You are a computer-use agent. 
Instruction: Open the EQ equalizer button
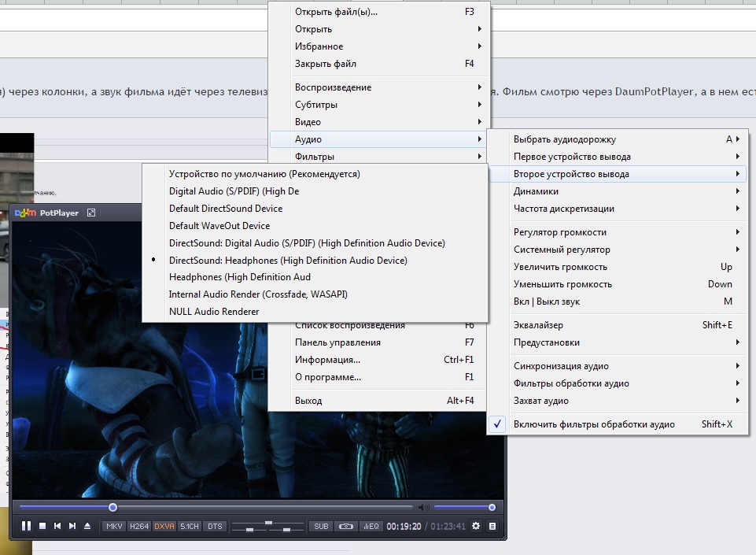click(x=371, y=526)
